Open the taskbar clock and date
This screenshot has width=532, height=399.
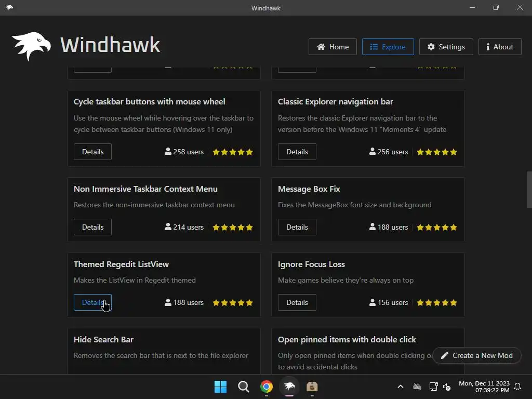[484, 387]
